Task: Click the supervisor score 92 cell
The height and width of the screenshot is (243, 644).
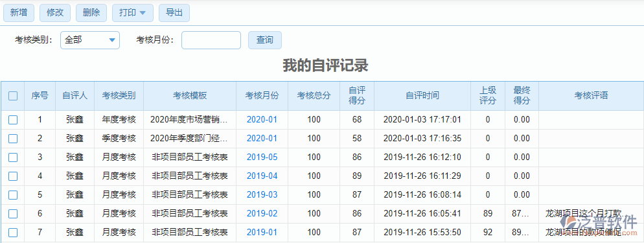Action: tap(488, 233)
